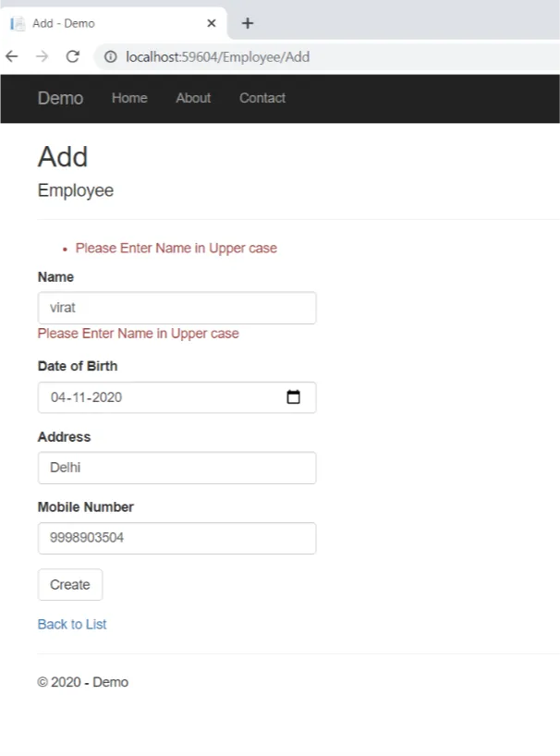
Task: Click the browser back arrow
Action: pos(12,57)
